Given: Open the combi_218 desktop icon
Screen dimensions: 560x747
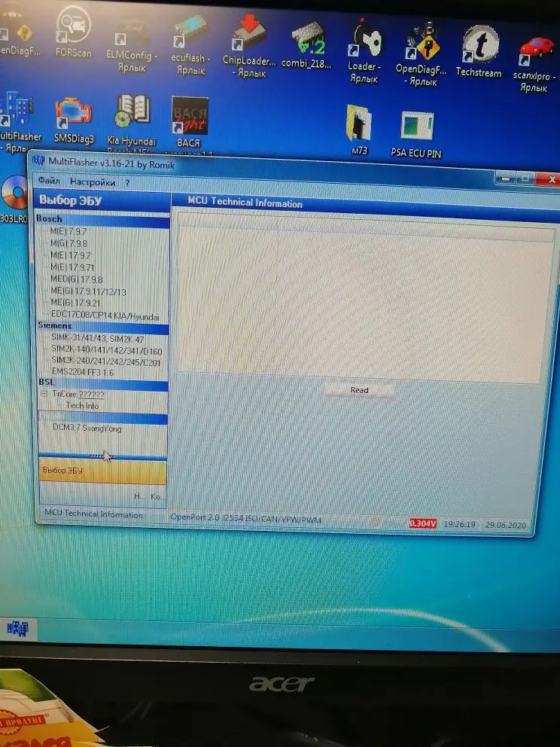Looking at the screenshot, I should [306, 45].
